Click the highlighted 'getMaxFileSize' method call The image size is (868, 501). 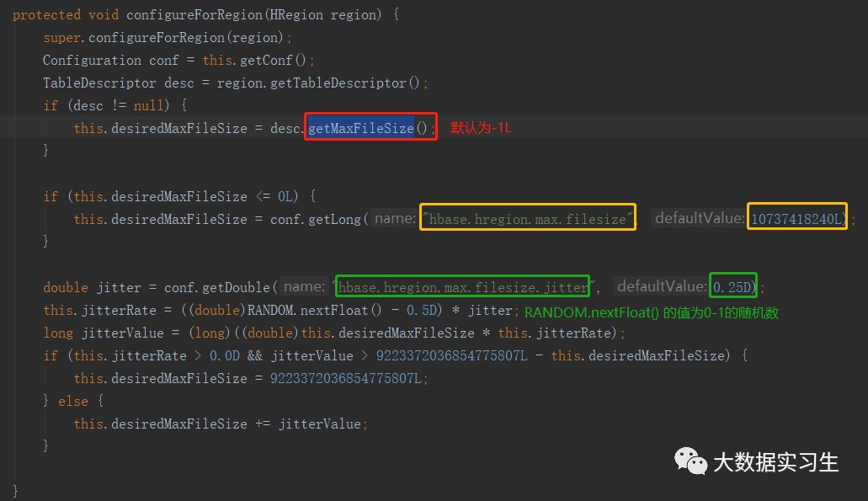coord(361,128)
